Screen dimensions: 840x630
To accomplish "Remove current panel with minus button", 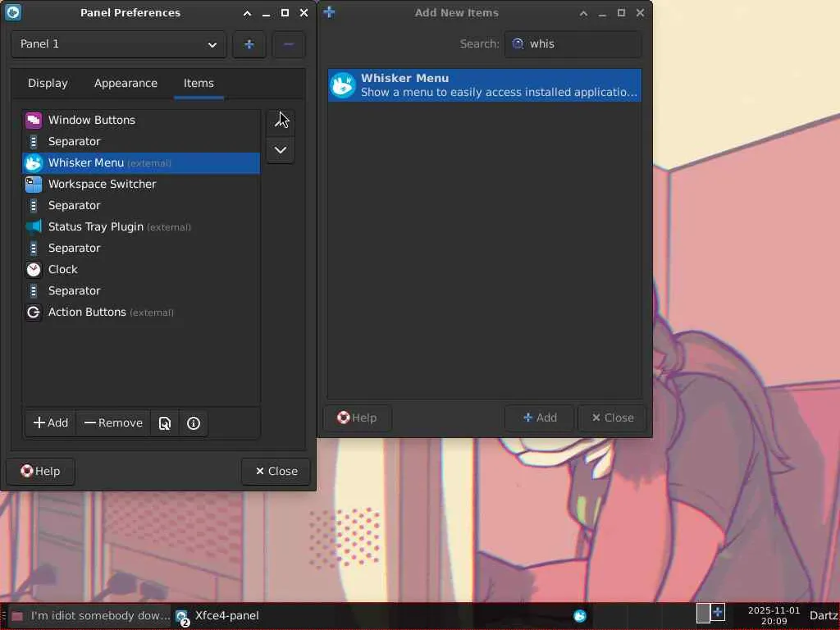I will [x=289, y=44].
